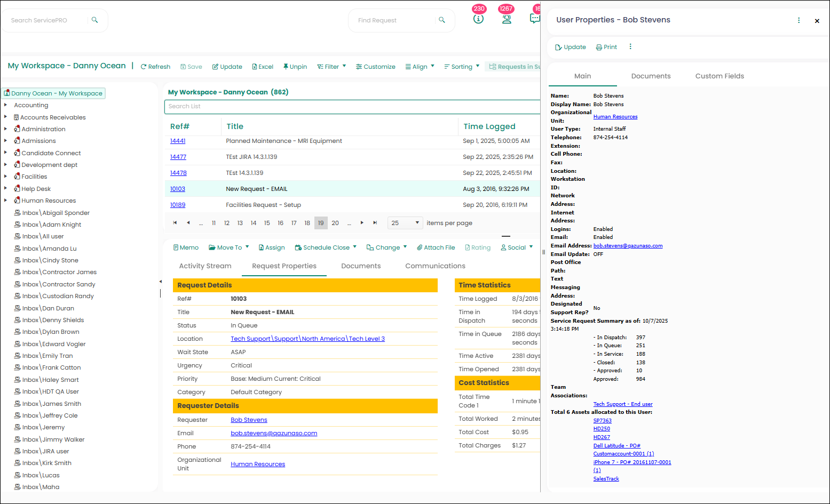The height and width of the screenshot is (504, 830).
Task: Click the Refresh toolbar icon
Action: (144, 67)
